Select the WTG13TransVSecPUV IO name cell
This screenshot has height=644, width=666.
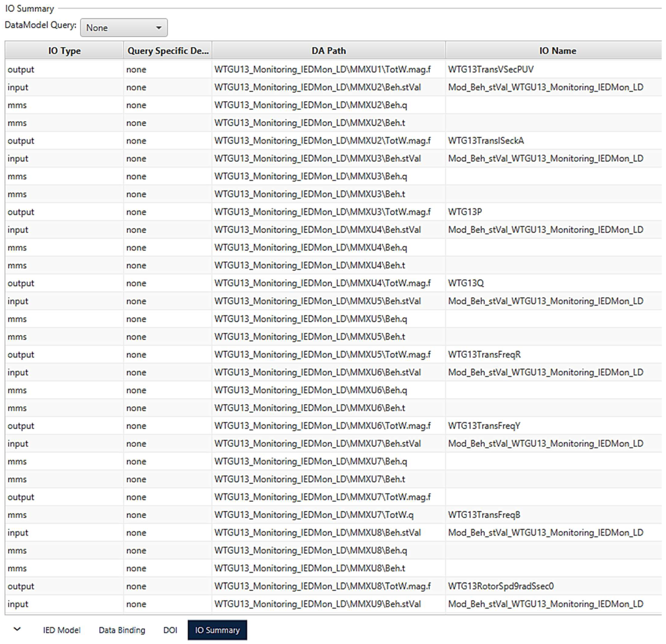pos(491,69)
